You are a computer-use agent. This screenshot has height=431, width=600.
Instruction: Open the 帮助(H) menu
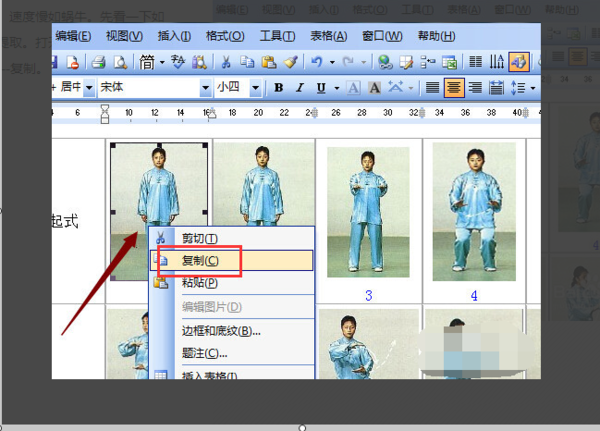pyautogui.click(x=437, y=36)
